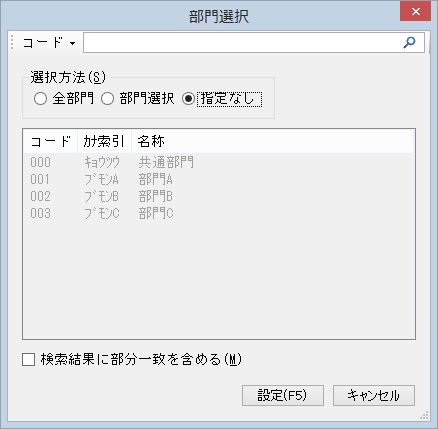This screenshot has height=429, width=438.
Task: Click the magnifying glass search icon
Action: (x=409, y=42)
